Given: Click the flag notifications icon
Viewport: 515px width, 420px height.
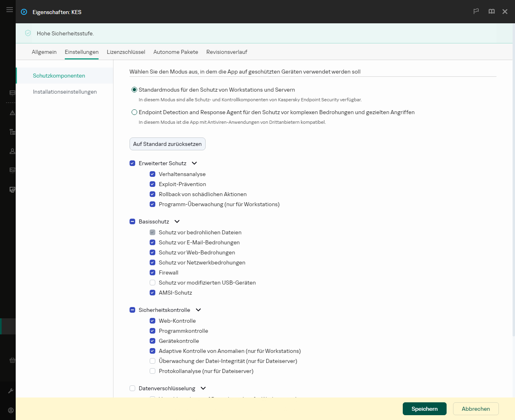Looking at the screenshot, I should pos(476,11).
